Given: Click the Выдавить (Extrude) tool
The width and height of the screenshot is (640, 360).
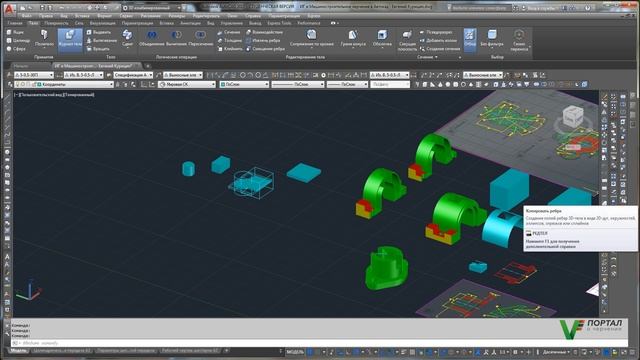Looking at the screenshot, I should (x=99, y=32).
